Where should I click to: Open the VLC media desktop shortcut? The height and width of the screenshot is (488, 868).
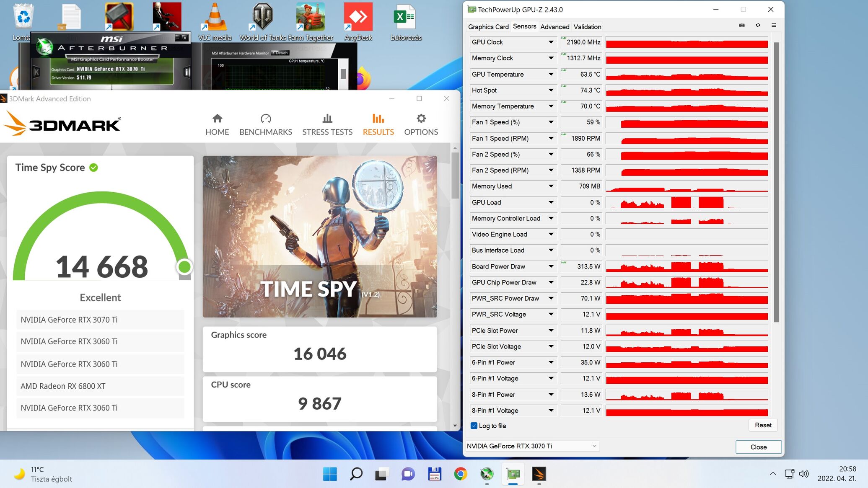pyautogui.click(x=215, y=18)
